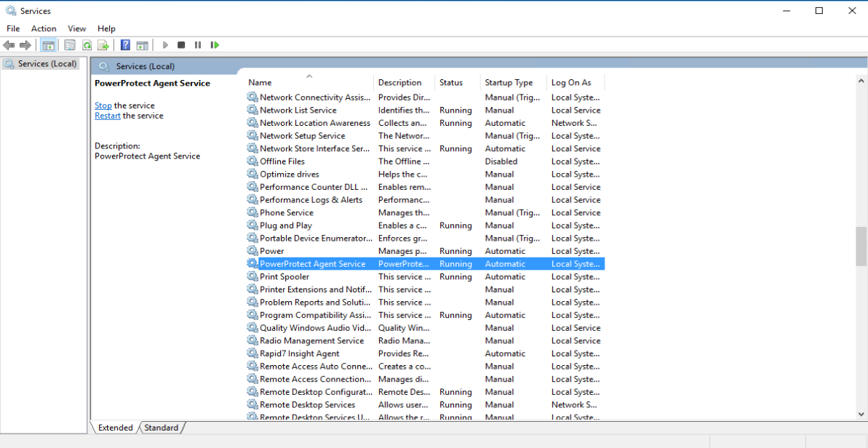Image resolution: width=868 pixels, height=448 pixels.
Task: Open the Action menu
Action: 44,28
